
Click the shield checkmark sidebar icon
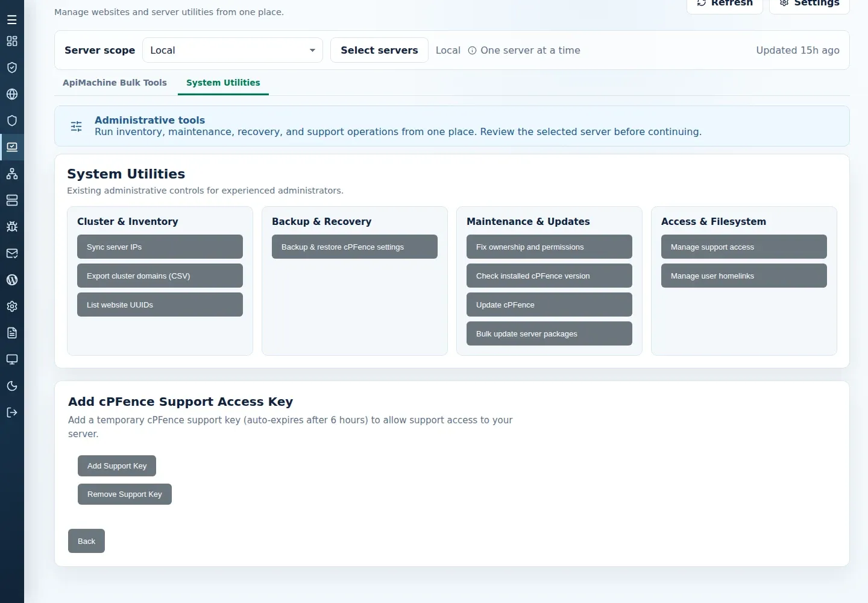point(12,68)
